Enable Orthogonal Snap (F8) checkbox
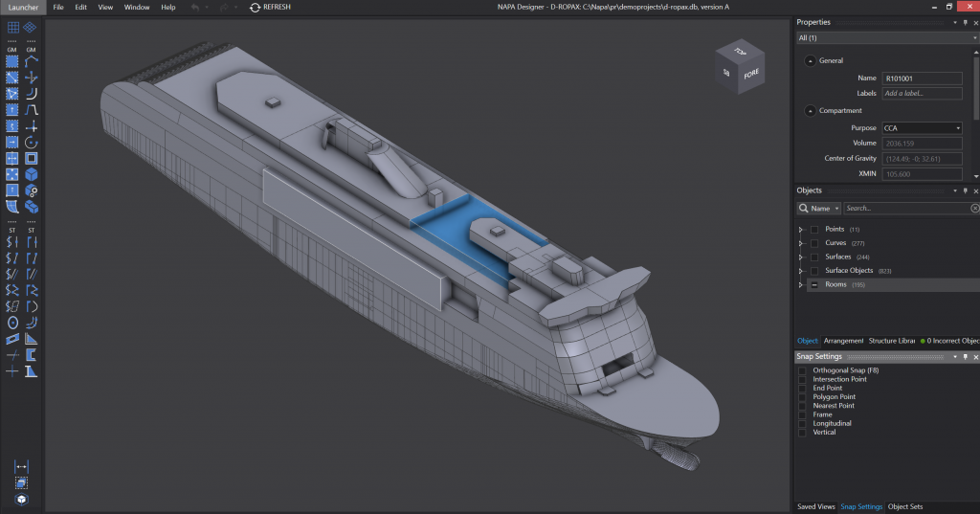 [802, 370]
